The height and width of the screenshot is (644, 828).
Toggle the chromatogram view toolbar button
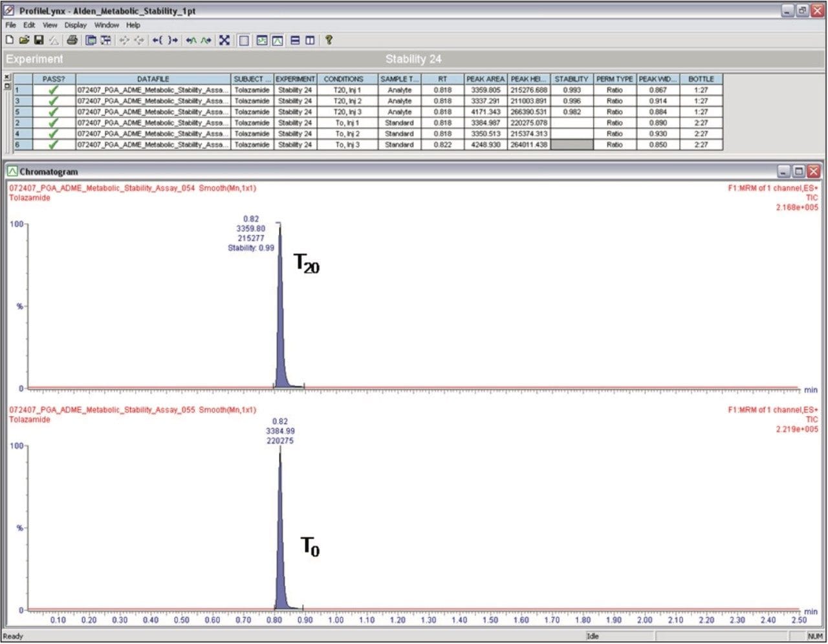pos(278,40)
